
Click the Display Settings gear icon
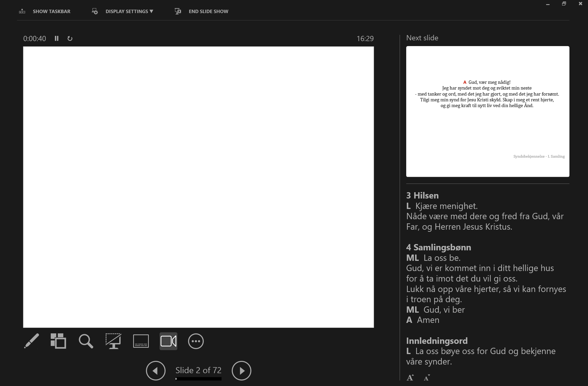[95, 11]
